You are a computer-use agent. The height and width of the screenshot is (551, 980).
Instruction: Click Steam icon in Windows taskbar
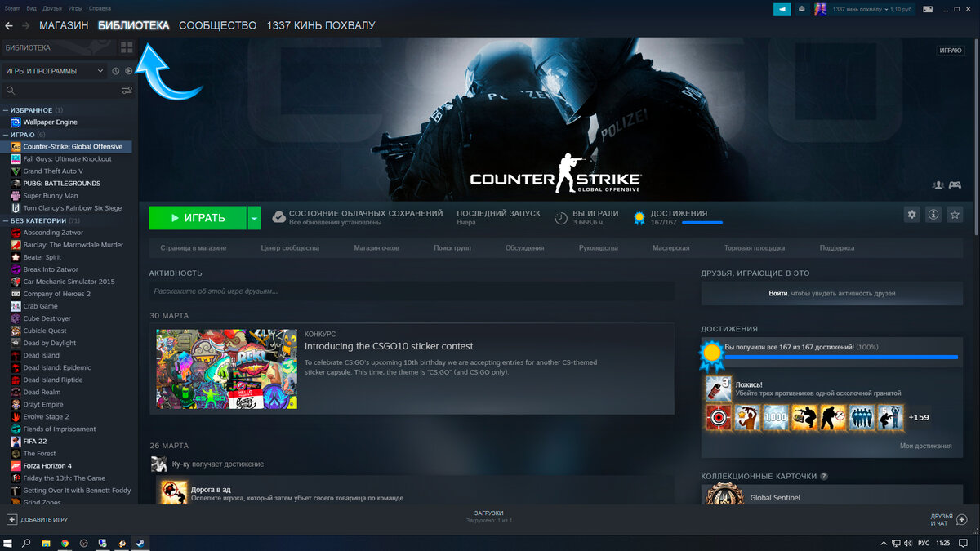pyautogui.click(x=140, y=543)
